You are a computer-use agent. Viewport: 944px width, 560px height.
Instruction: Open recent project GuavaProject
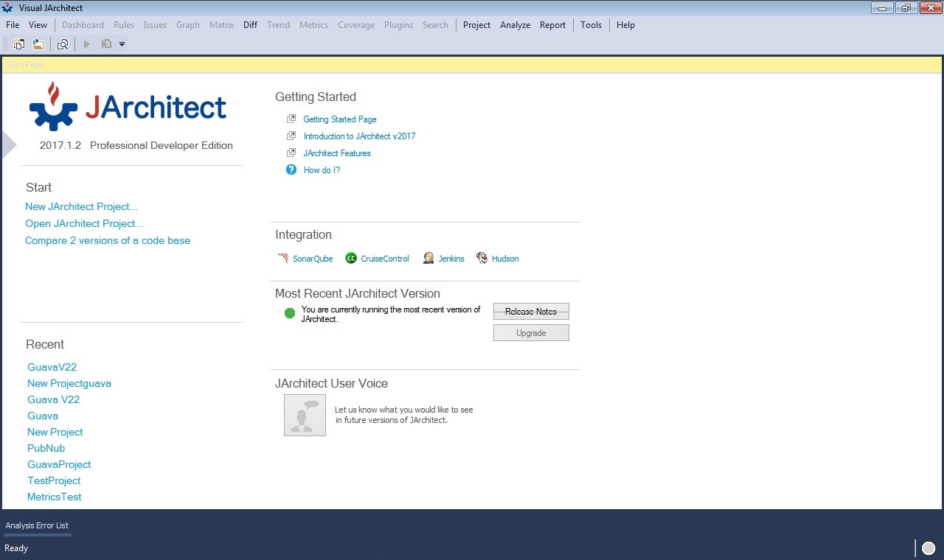click(59, 464)
